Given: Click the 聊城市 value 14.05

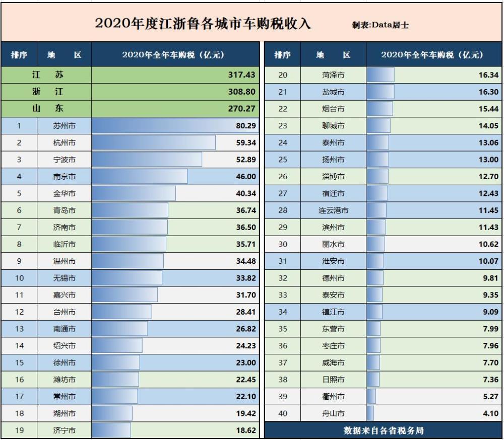Looking at the screenshot, I should [488, 125].
